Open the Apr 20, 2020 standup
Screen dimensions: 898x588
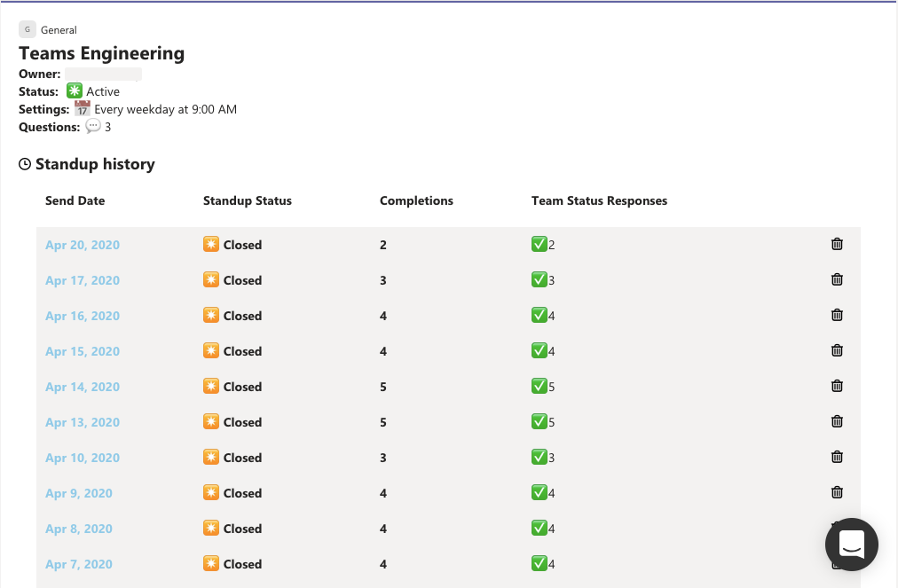click(83, 245)
